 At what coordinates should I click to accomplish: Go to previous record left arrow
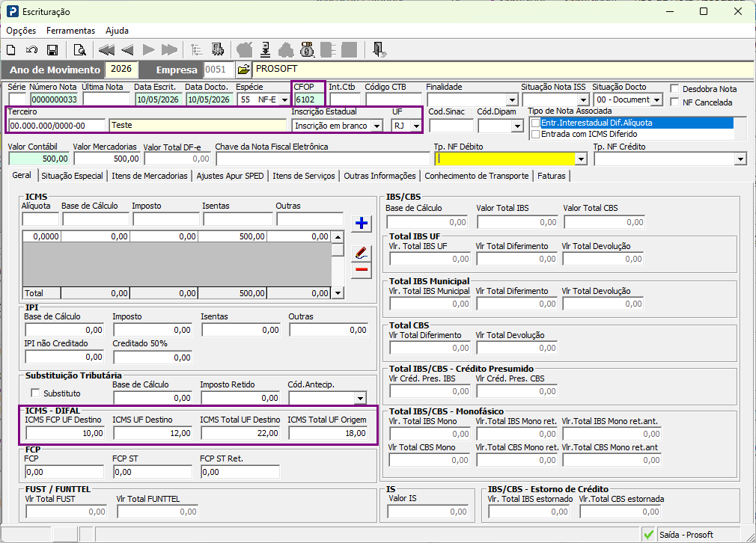point(128,49)
